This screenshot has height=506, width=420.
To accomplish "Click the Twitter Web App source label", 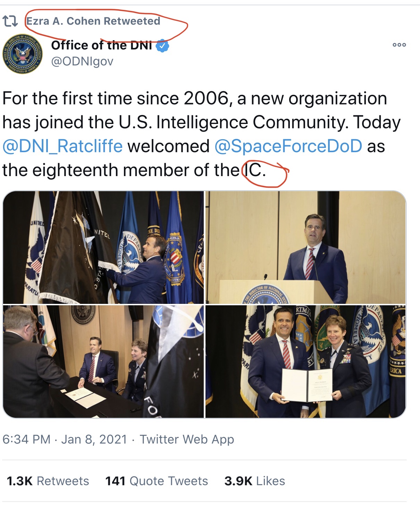I will (187, 439).
